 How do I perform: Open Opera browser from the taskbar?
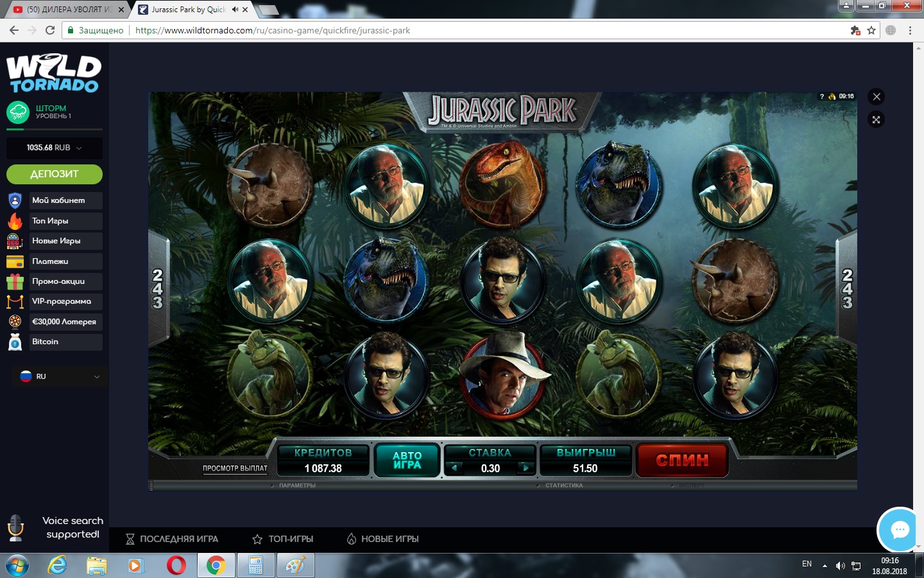click(176, 566)
